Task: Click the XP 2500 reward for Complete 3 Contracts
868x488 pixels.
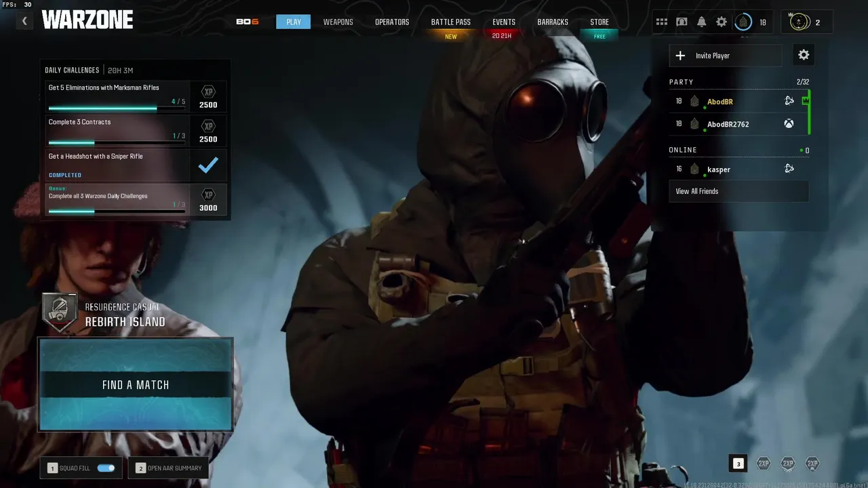Action: click(x=208, y=131)
